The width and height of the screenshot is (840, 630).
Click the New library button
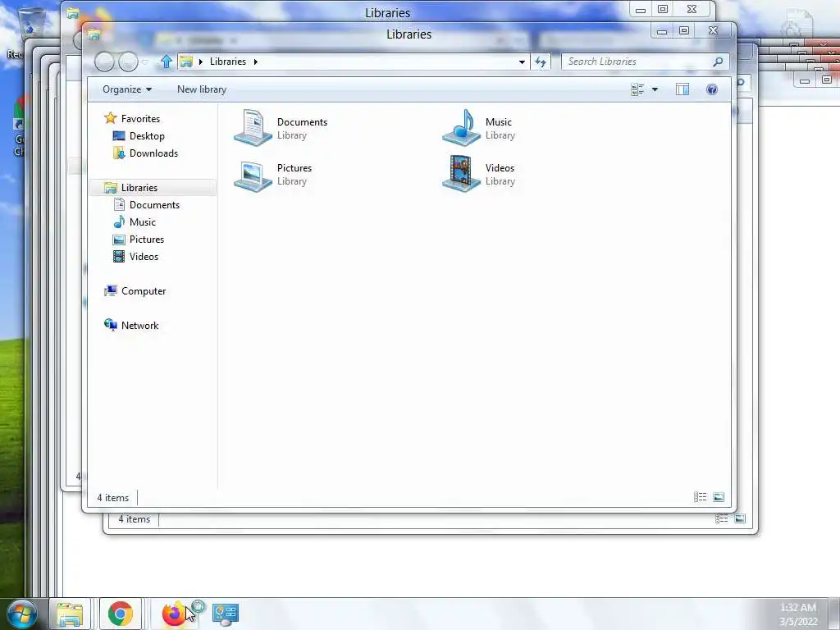click(x=202, y=89)
